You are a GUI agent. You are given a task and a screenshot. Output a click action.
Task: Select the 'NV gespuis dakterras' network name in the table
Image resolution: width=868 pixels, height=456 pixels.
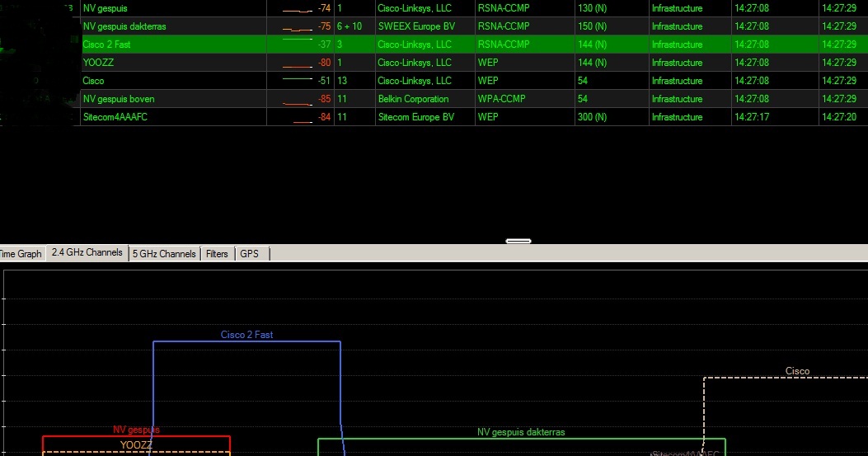[124, 26]
